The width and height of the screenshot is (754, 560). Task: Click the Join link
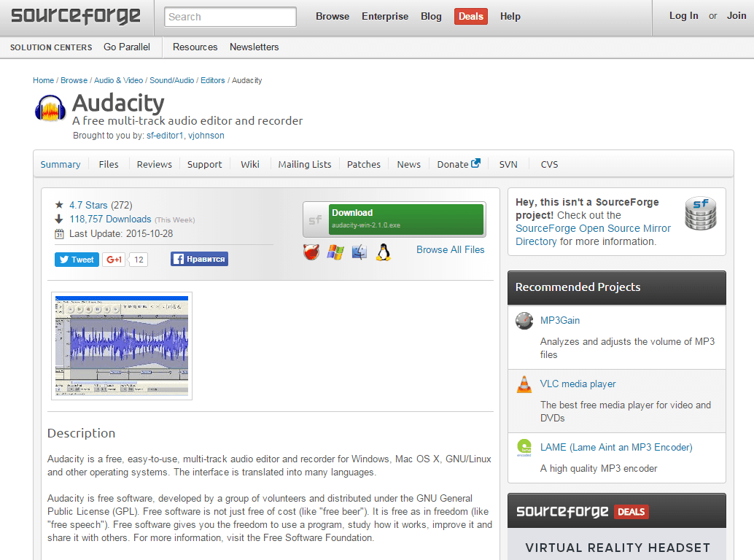point(736,16)
